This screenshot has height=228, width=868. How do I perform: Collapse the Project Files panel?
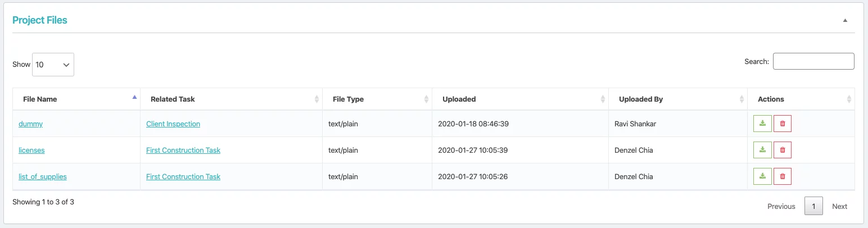coord(844,21)
